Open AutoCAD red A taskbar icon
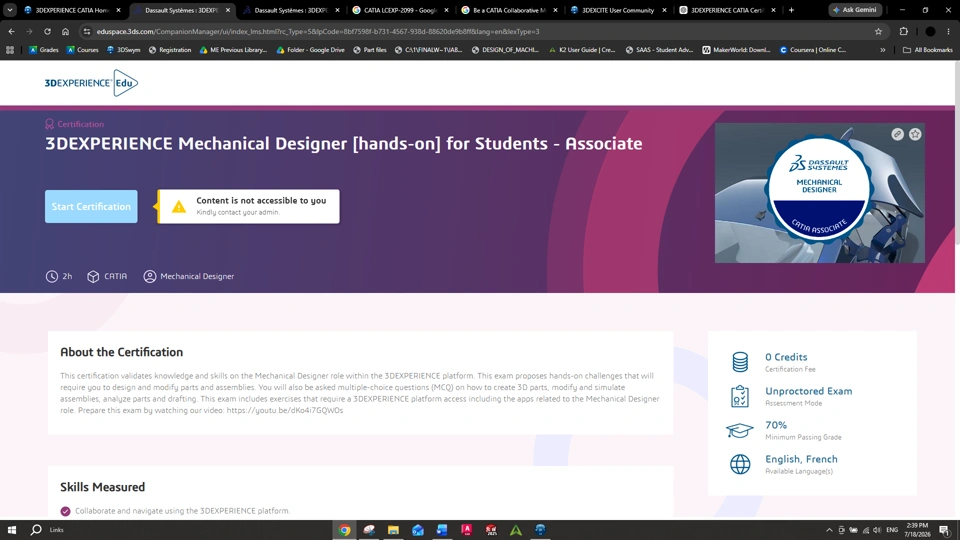This screenshot has height=540, width=960. [467, 530]
